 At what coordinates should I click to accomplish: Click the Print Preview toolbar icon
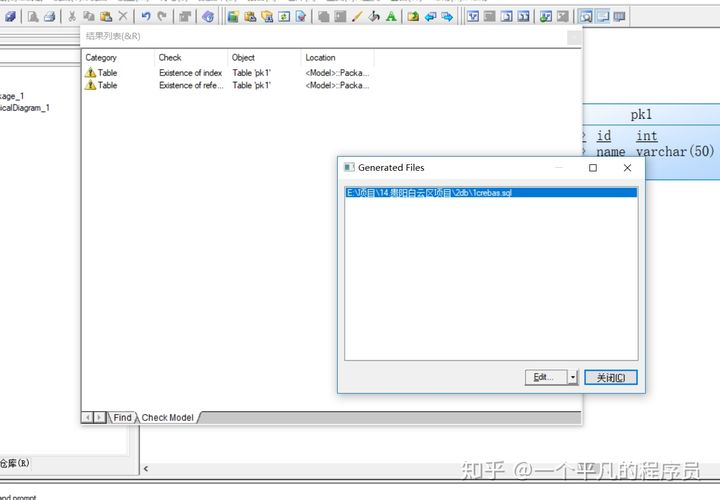[33, 17]
